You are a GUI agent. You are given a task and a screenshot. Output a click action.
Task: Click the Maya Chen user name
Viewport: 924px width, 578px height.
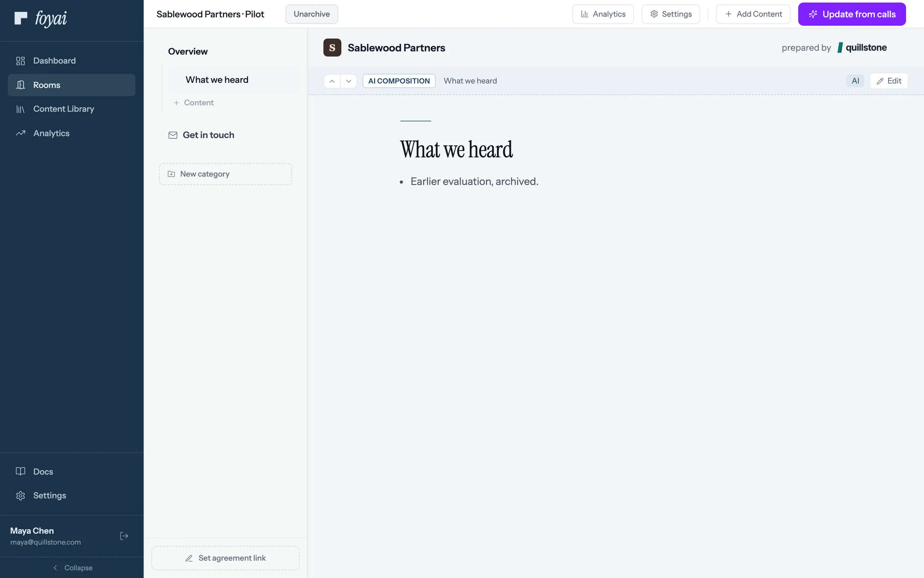coord(32,531)
